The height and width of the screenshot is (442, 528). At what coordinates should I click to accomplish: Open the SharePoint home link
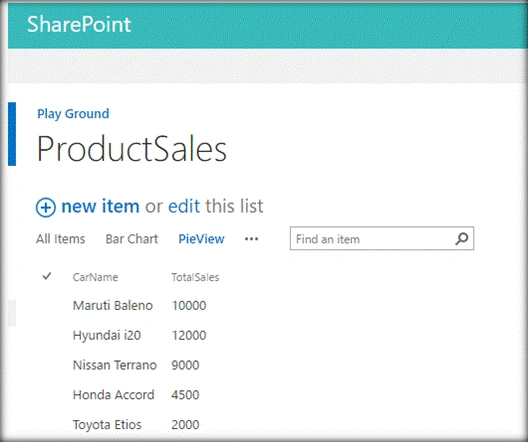[79, 24]
